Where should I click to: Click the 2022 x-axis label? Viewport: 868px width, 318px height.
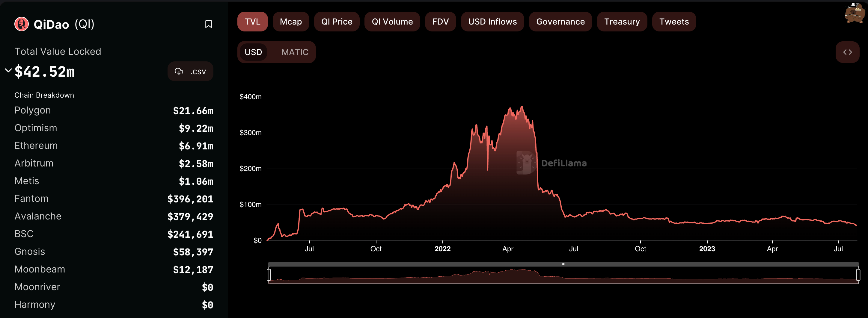tap(442, 249)
